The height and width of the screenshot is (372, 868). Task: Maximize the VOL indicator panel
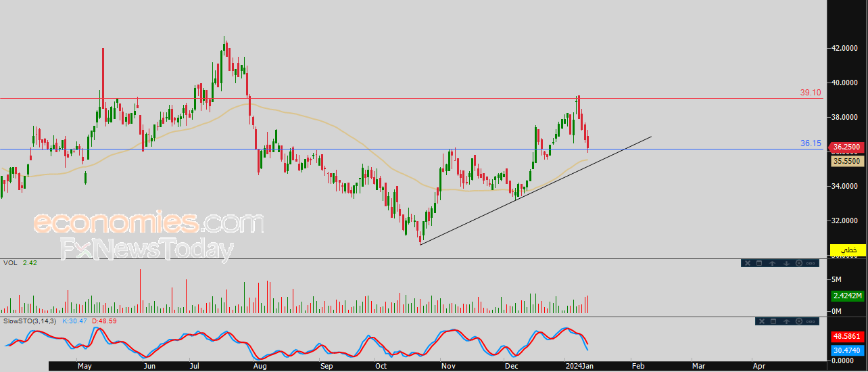pos(759,263)
